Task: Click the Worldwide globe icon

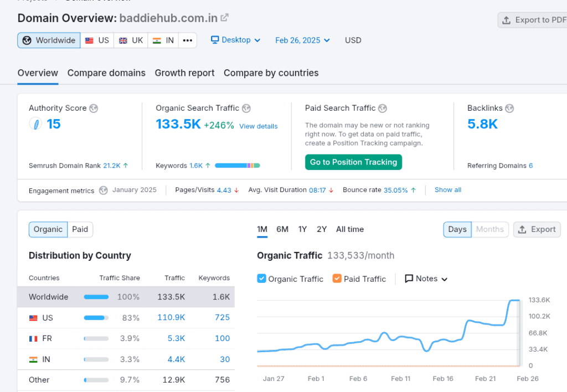Action: 27,40
